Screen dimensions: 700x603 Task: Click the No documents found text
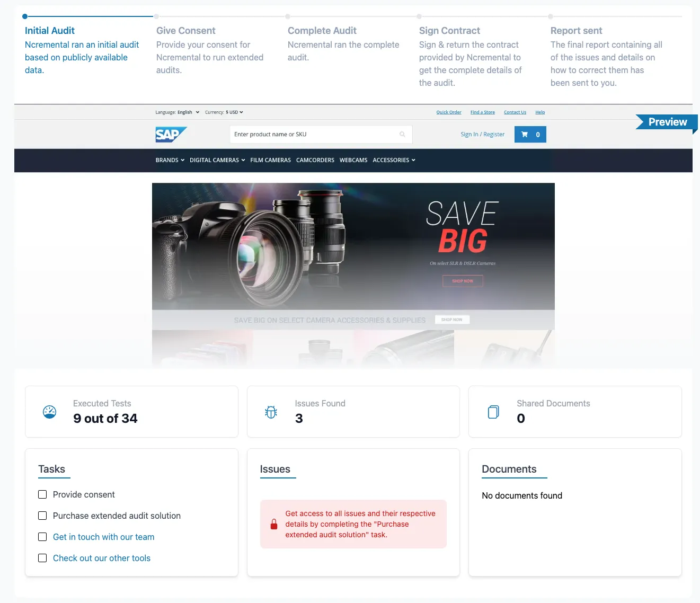(x=522, y=495)
